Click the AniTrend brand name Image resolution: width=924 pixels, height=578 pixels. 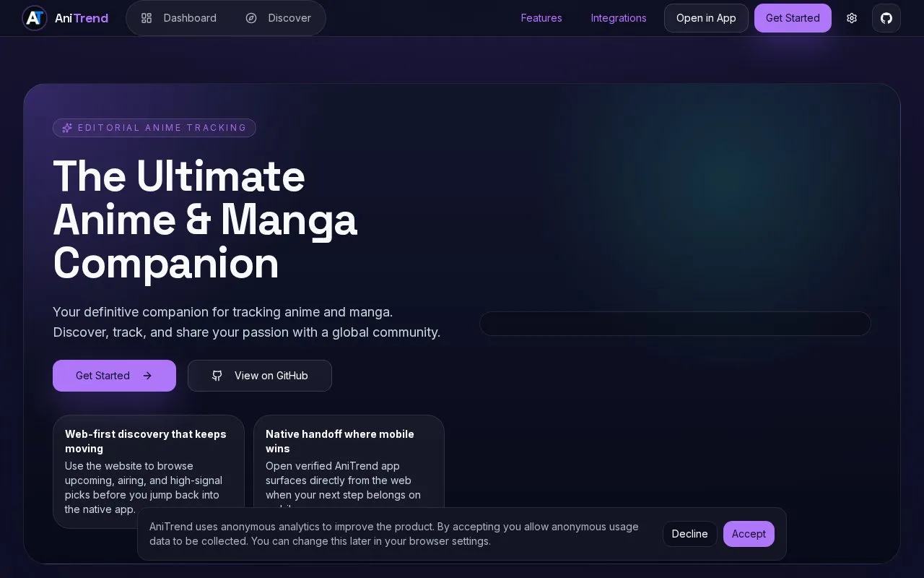click(82, 18)
